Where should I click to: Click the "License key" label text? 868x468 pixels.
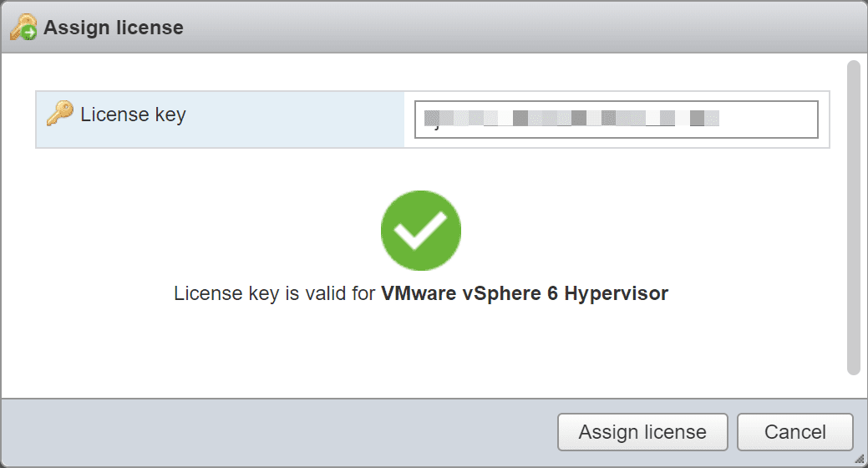pyautogui.click(x=133, y=114)
